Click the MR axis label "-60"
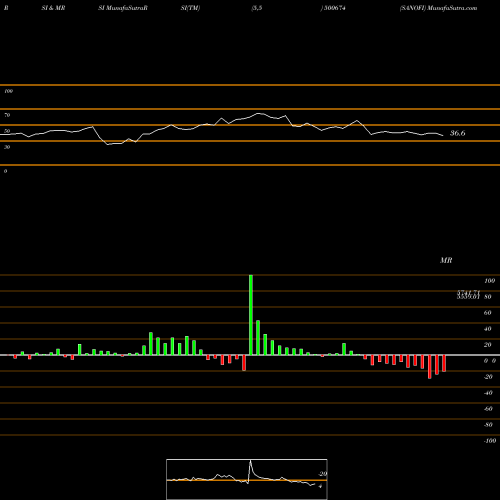 pyautogui.click(x=488, y=409)
